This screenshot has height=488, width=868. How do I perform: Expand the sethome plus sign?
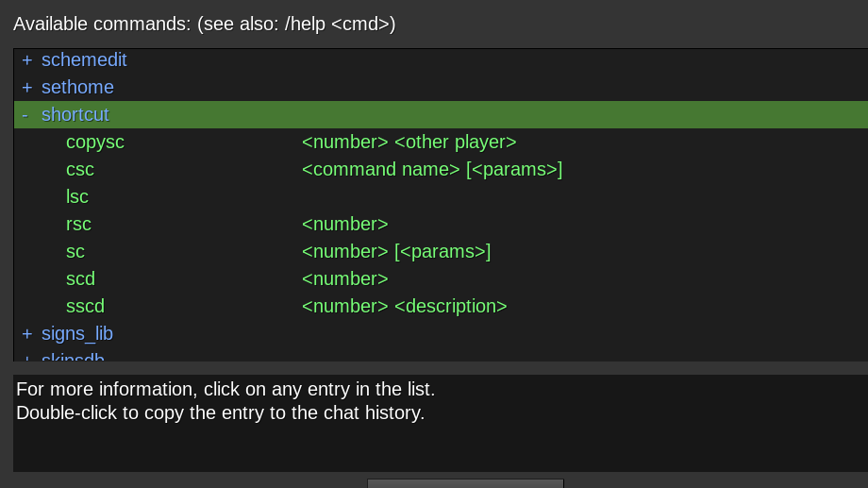click(27, 88)
